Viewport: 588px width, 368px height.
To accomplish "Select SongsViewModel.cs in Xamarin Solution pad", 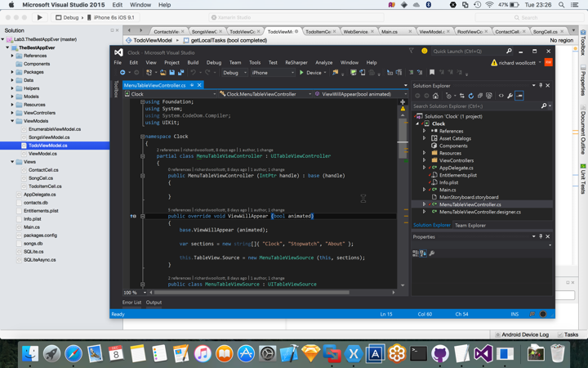I will [x=49, y=137].
